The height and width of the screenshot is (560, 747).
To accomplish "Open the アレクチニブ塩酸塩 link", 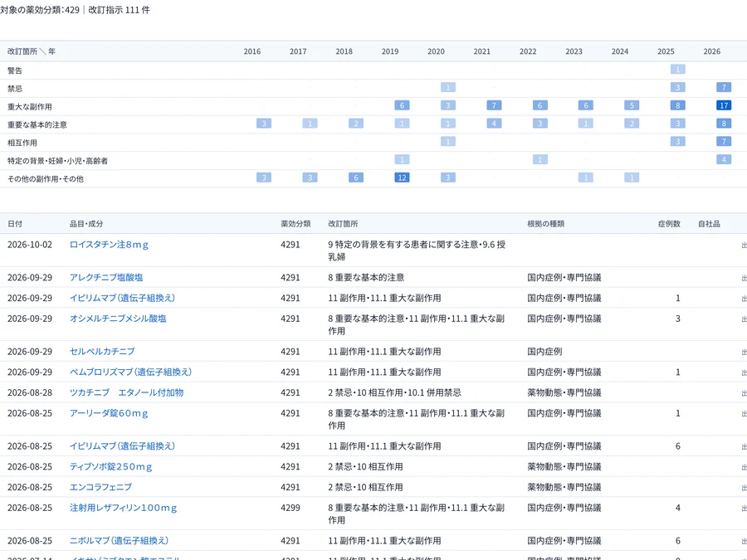I will tap(106, 278).
